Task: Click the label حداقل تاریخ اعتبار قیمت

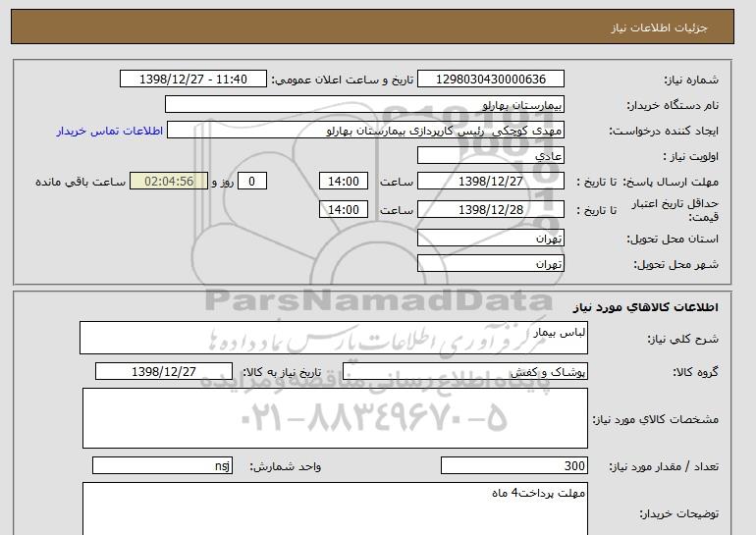Action: click(x=675, y=210)
